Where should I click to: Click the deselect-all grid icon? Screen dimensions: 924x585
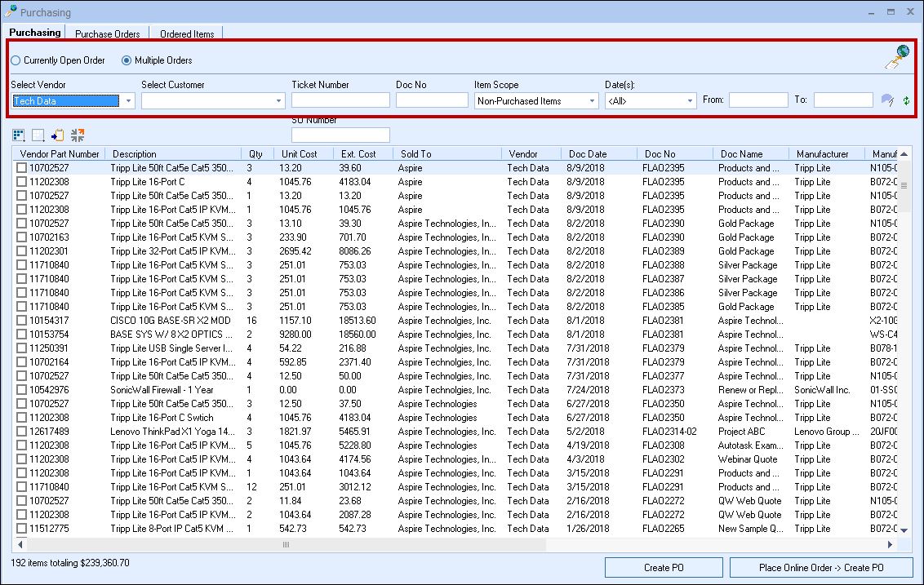(x=38, y=135)
